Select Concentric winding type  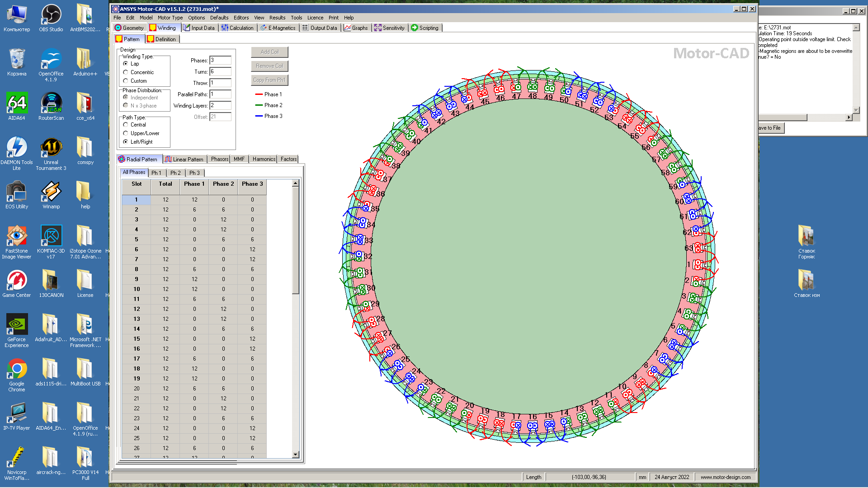pos(126,72)
